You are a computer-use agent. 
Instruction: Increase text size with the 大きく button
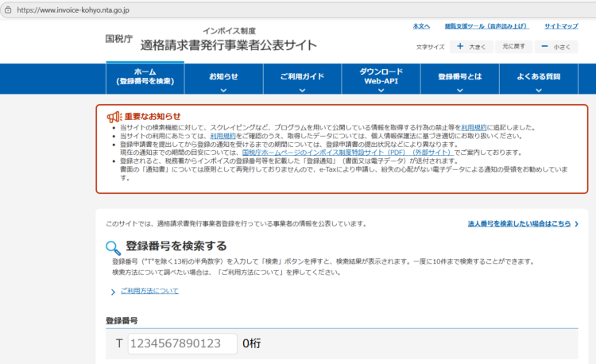pos(472,46)
